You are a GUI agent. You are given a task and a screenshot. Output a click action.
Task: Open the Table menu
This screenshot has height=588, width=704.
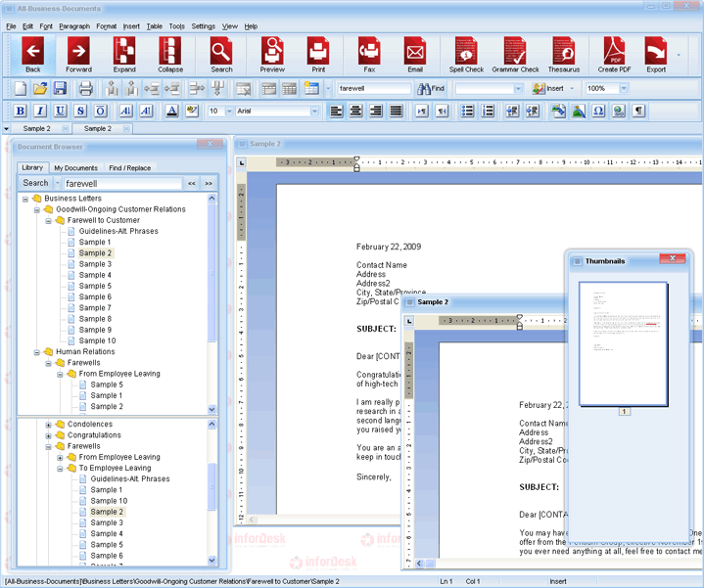[x=155, y=26]
